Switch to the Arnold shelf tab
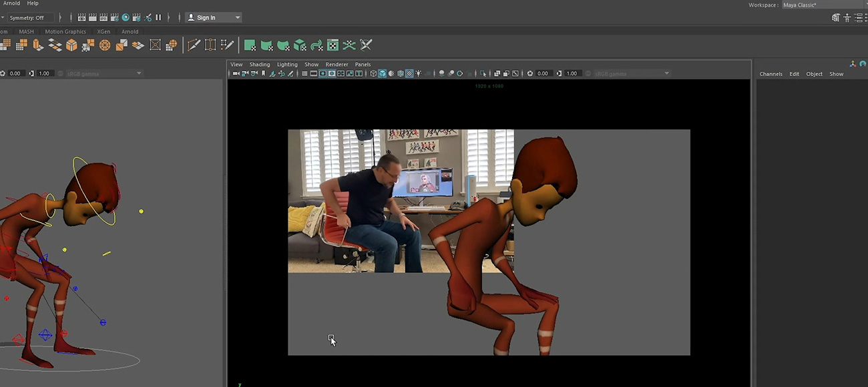 tap(130, 31)
